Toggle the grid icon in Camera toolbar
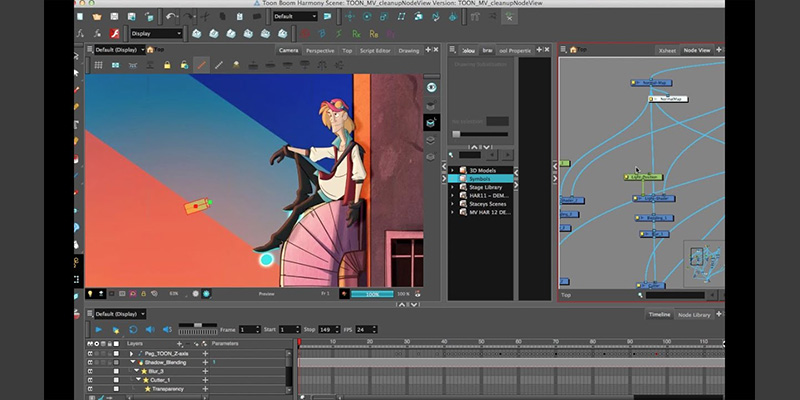 coord(98,65)
